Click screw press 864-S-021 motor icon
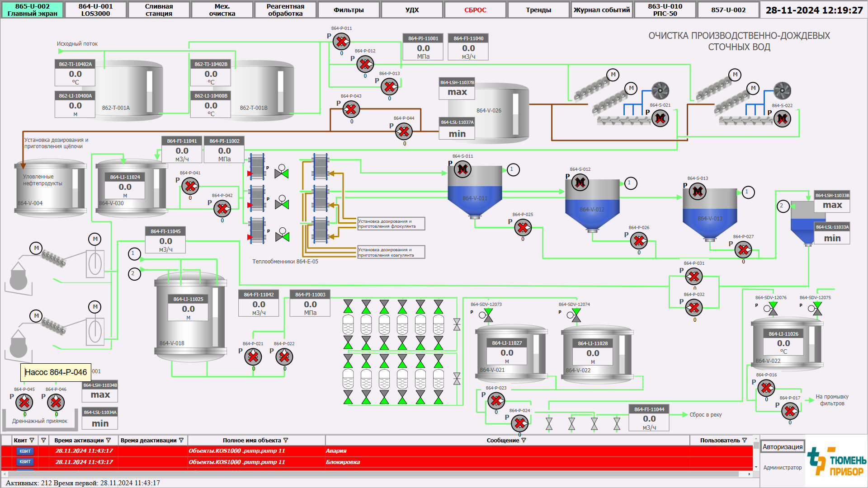Image resolution: width=868 pixels, height=488 pixels. 660,118
